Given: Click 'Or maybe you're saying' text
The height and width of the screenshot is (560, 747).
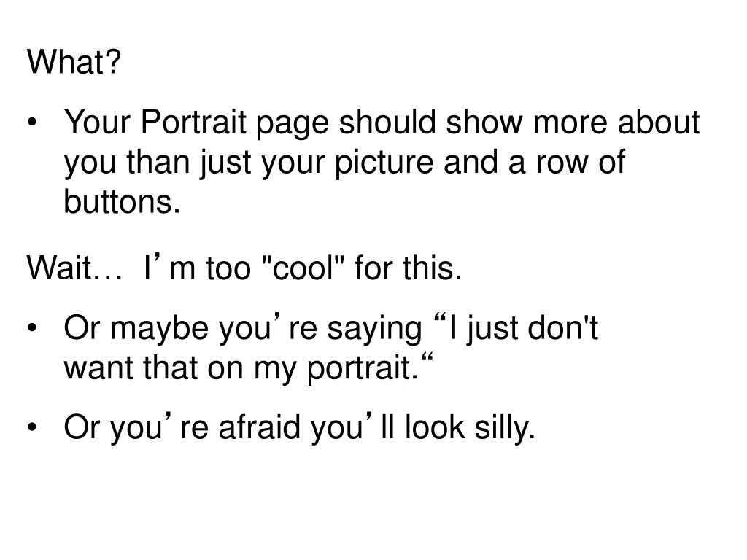Looking at the screenshot, I should pos(243,329).
